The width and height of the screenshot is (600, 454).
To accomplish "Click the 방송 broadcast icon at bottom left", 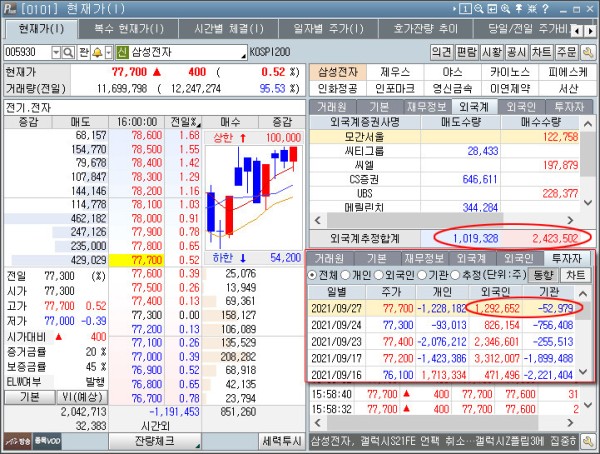I will [x=18, y=441].
